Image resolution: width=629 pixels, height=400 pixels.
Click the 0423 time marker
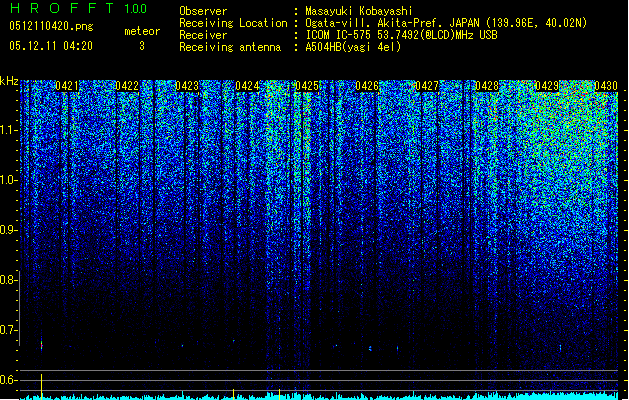coord(187,86)
